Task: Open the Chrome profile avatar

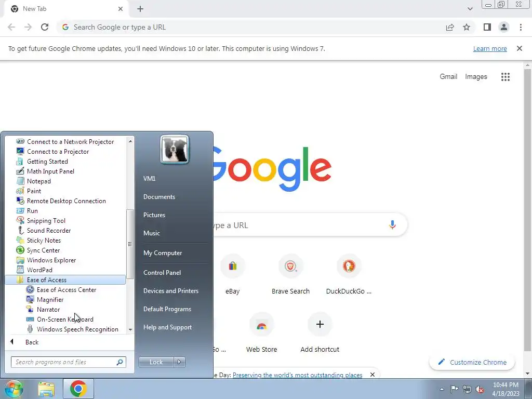Action: click(504, 27)
